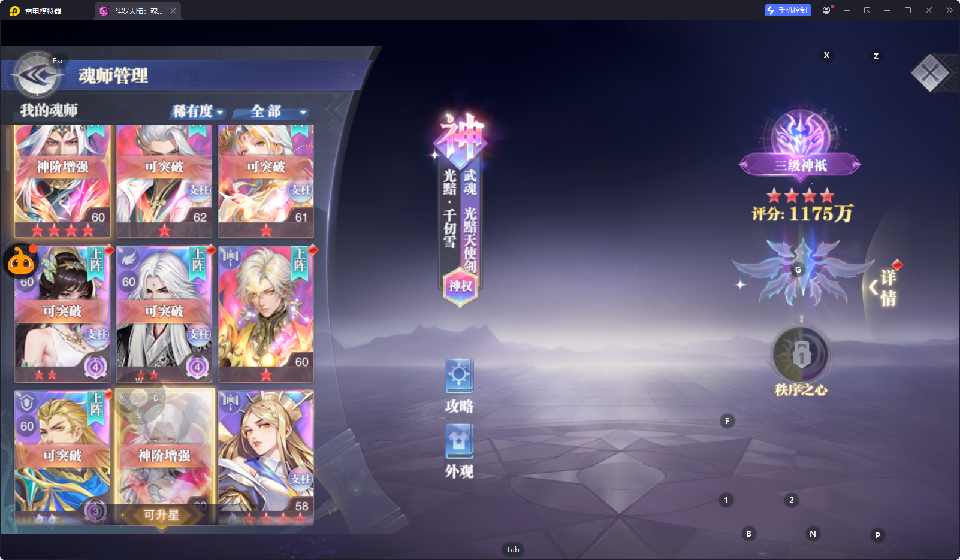Viewport: 960px width, 560px height.
Task: Click the Z key mapping marker
Action: pos(876,56)
